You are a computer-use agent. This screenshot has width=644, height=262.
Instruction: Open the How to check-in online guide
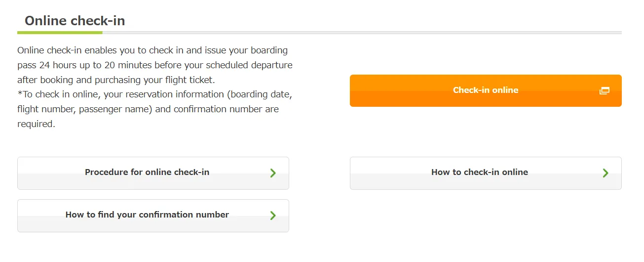(479, 173)
